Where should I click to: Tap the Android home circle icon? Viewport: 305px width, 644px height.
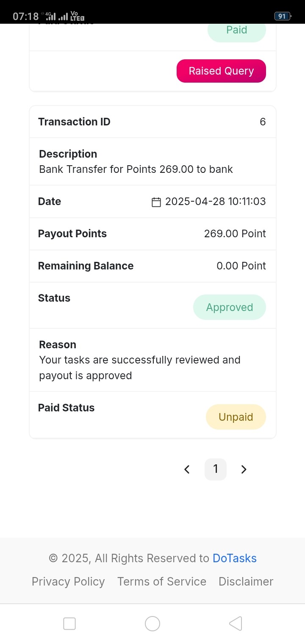[x=152, y=624]
